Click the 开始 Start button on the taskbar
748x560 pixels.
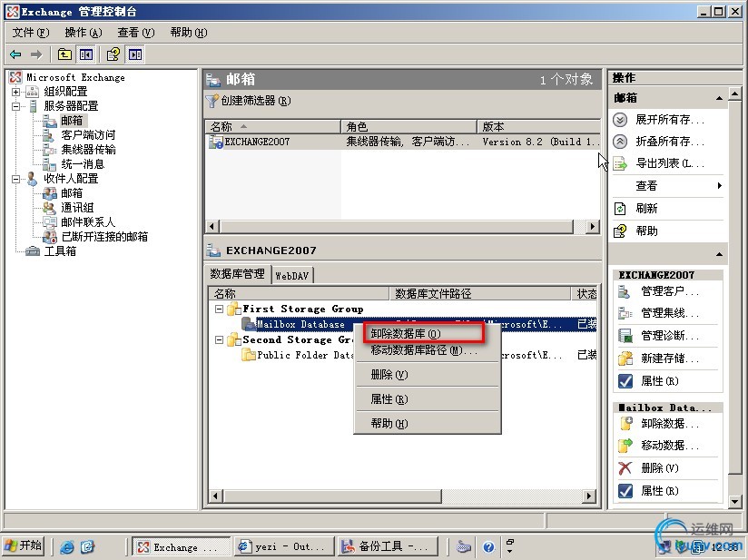tap(24, 546)
